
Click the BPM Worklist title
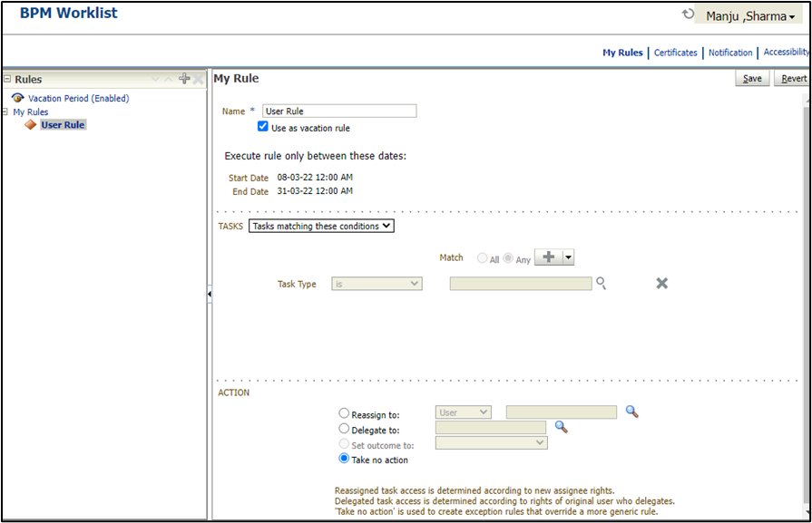[x=69, y=13]
